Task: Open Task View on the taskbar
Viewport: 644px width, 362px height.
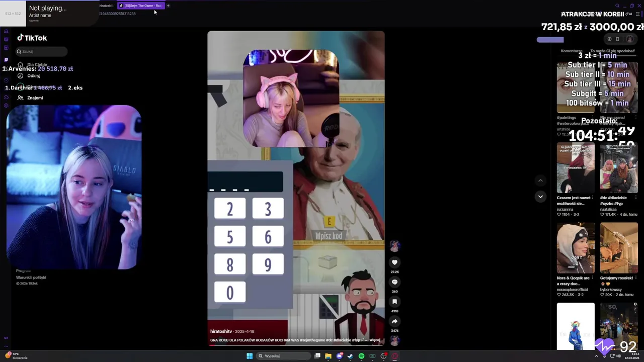Action: 317,356
